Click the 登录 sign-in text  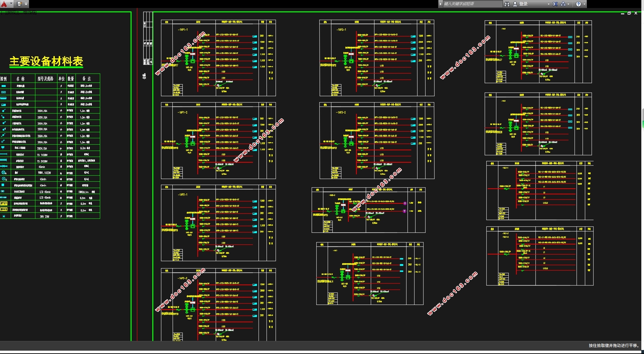tap(523, 4)
